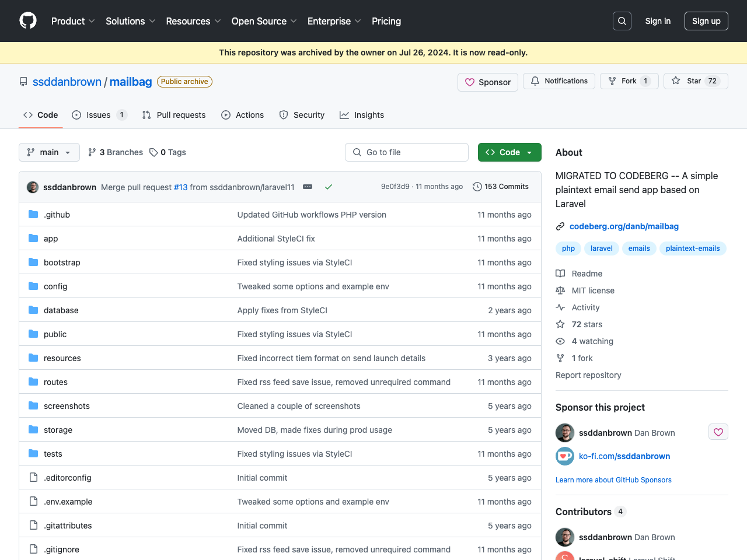The height and width of the screenshot is (560, 747).
Task: Open the Product dropdown menu
Action: 73,21
